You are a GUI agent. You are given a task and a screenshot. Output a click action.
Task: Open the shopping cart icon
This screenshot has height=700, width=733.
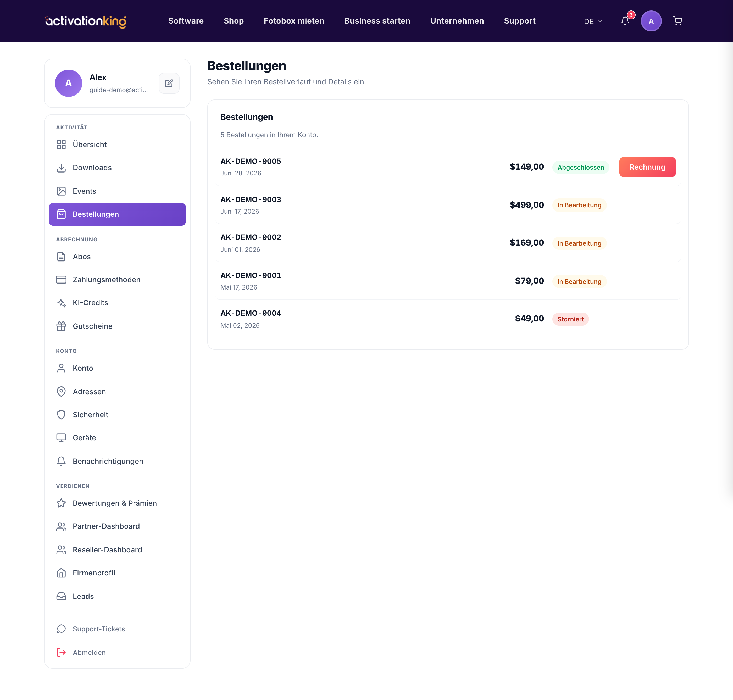(x=678, y=21)
